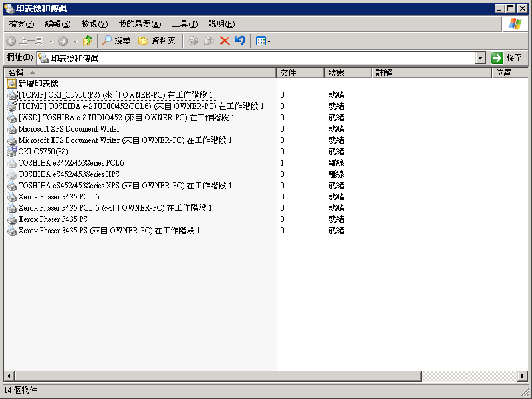532x399 pixels.
Task: Sort by 名稱 column header
Action: [x=140, y=72]
